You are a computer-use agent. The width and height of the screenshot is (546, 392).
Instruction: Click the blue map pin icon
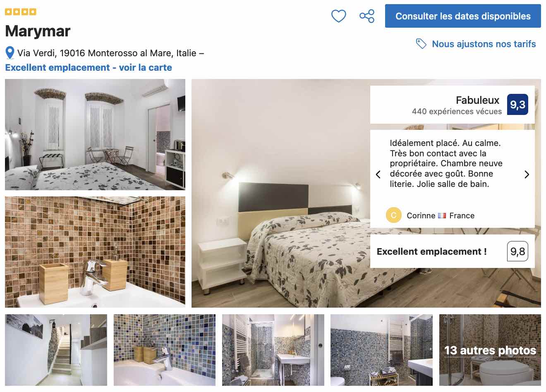pos(10,53)
